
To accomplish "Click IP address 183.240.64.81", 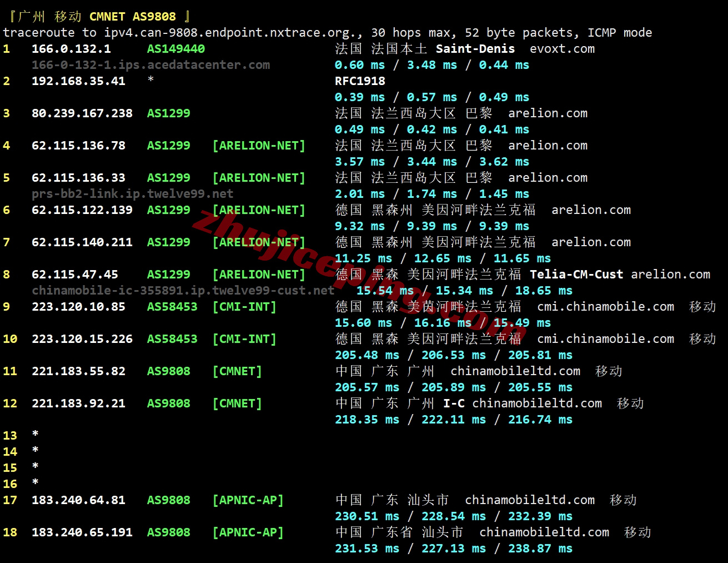I will (x=78, y=500).
